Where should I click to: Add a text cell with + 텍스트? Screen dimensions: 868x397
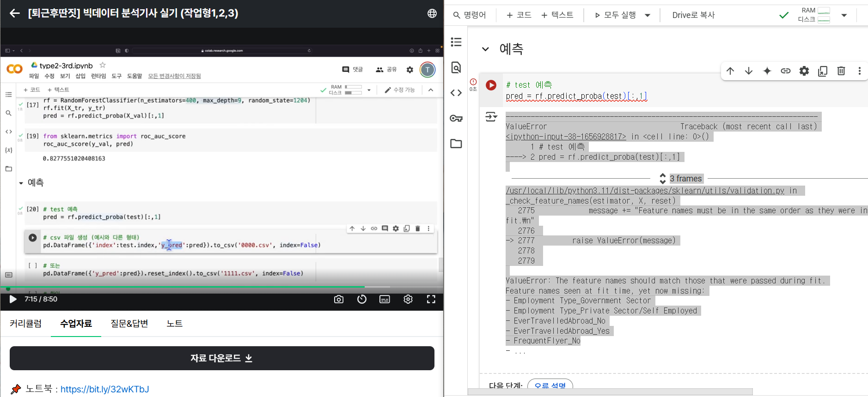pos(557,15)
